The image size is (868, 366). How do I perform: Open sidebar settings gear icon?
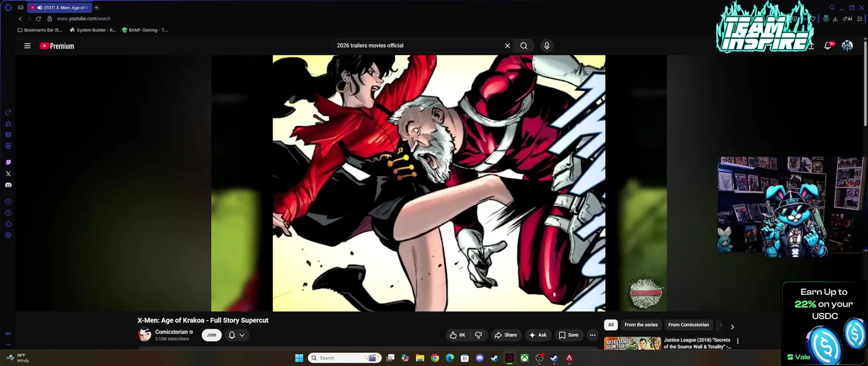point(8,235)
